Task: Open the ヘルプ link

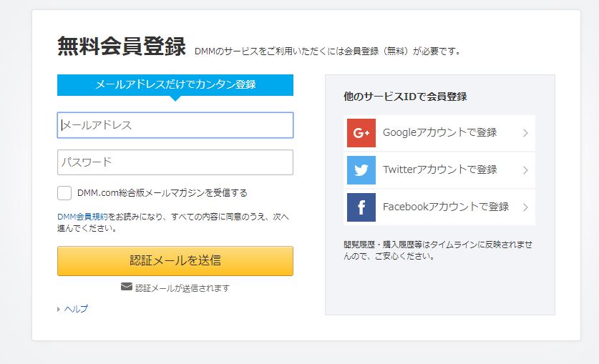Action: [x=76, y=309]
